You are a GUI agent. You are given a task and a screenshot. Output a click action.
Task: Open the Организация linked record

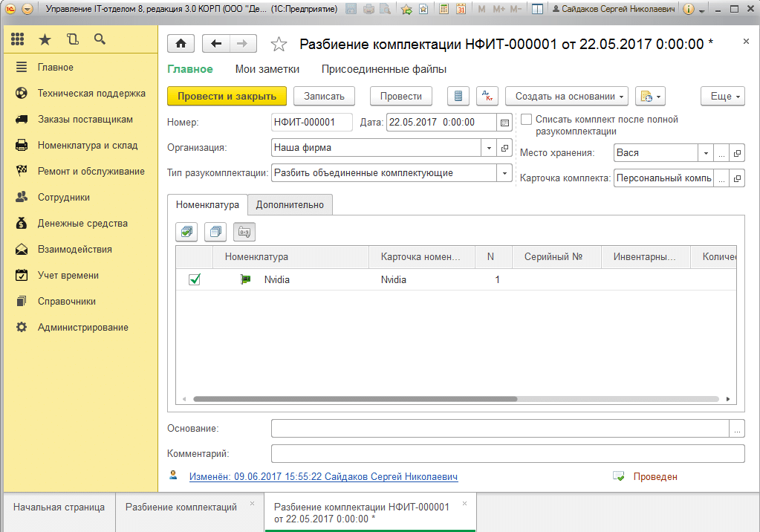click(504, 148)
